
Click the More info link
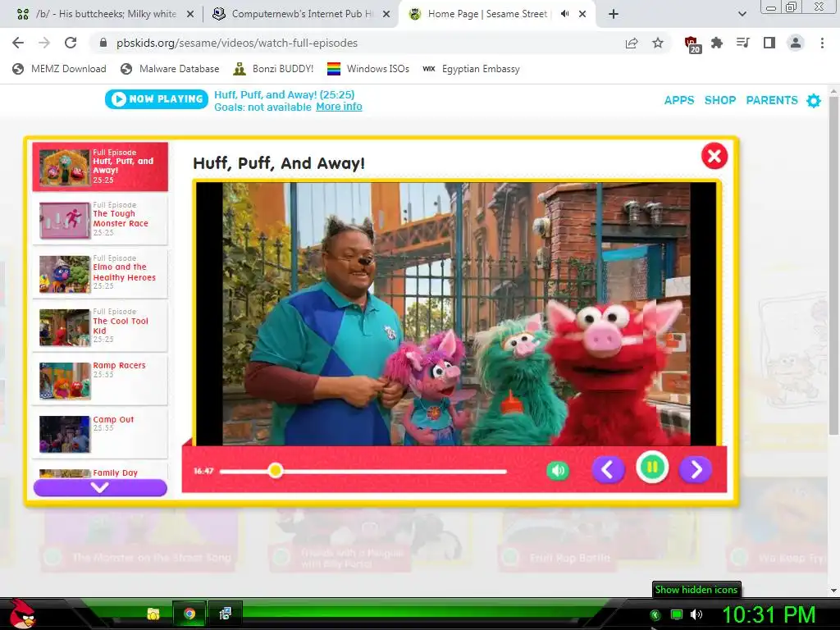(339, 107)
